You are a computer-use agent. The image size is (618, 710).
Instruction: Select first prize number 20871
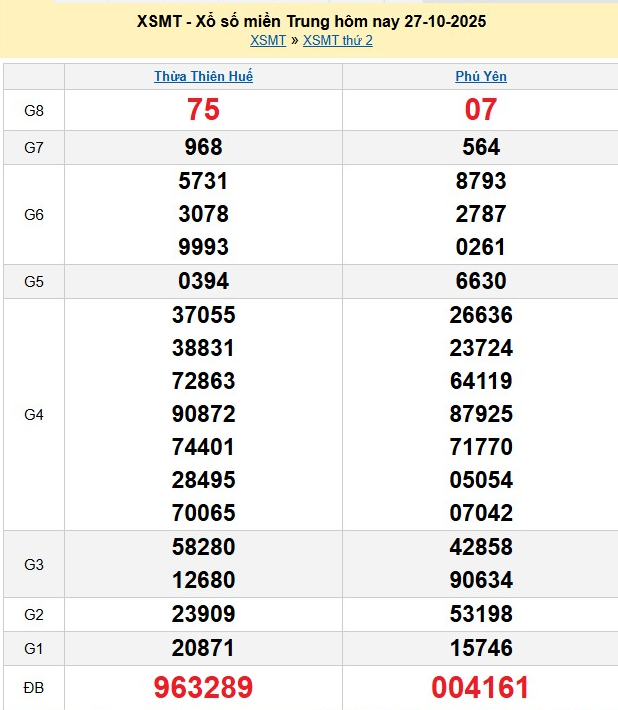pyautogui.click(x=203, y=648)
